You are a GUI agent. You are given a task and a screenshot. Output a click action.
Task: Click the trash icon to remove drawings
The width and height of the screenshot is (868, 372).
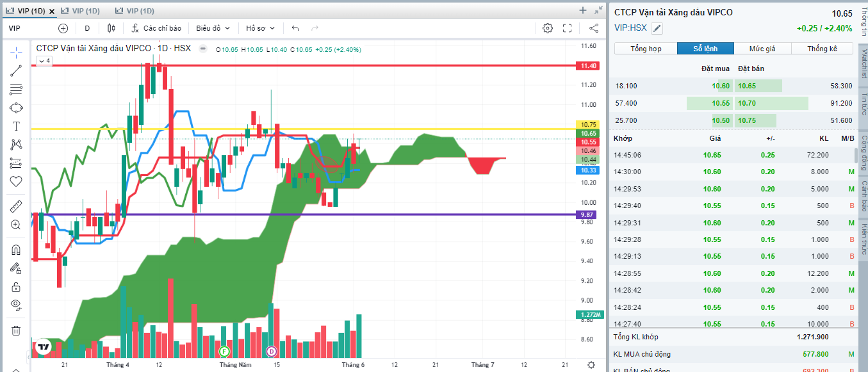click(x=16, y=330)
